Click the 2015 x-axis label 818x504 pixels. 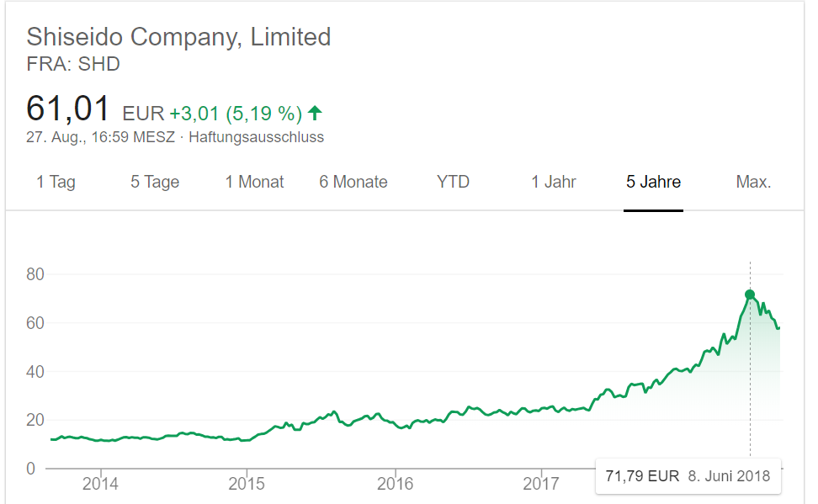(247, 485)
